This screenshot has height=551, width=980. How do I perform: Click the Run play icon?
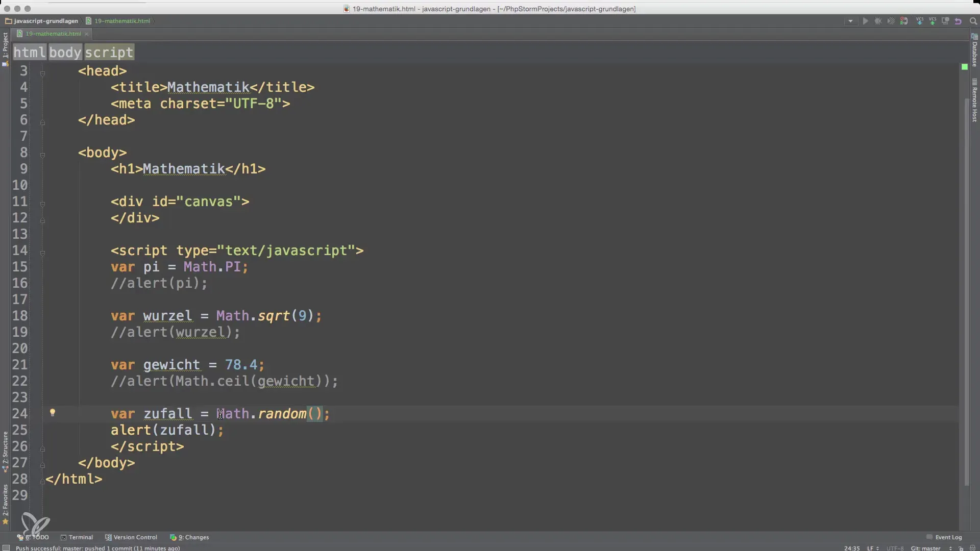point(865,21)
